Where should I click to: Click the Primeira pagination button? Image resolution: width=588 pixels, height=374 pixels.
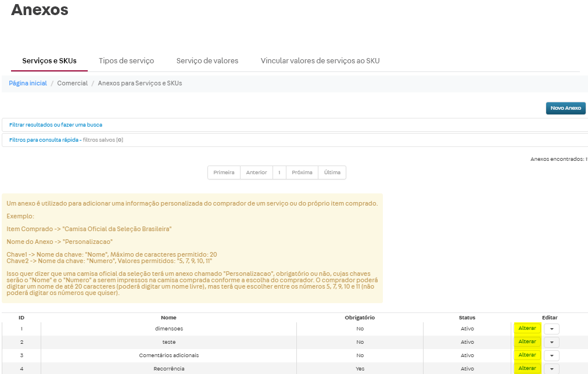[224, 172]
